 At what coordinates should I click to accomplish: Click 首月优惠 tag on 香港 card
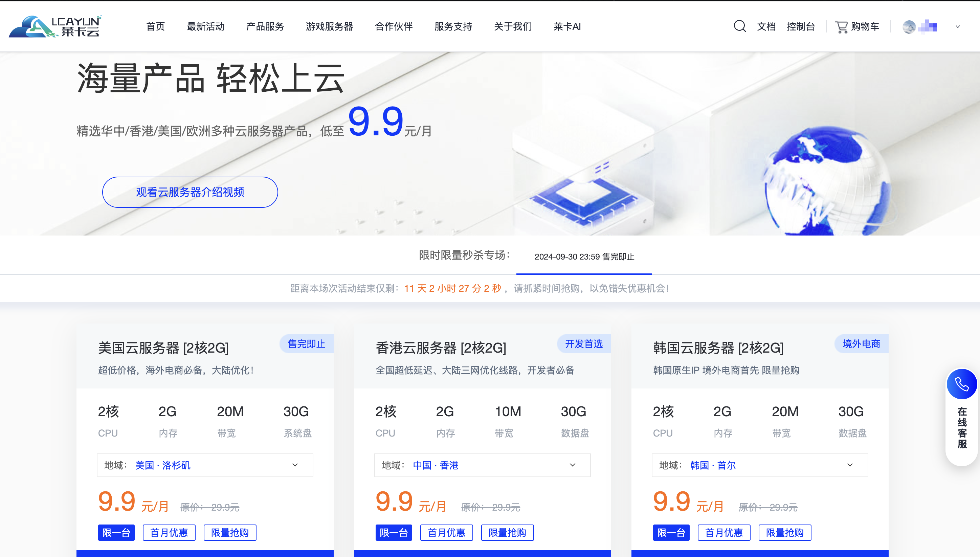tap(446, 533)
